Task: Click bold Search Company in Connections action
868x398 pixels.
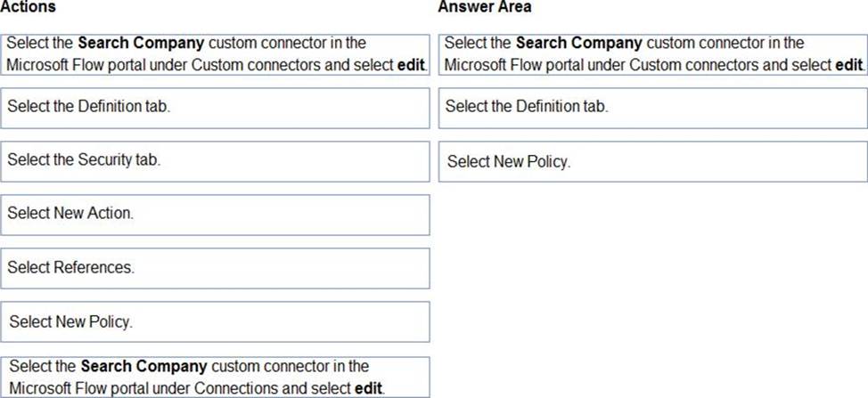Action: pos(144,367)
